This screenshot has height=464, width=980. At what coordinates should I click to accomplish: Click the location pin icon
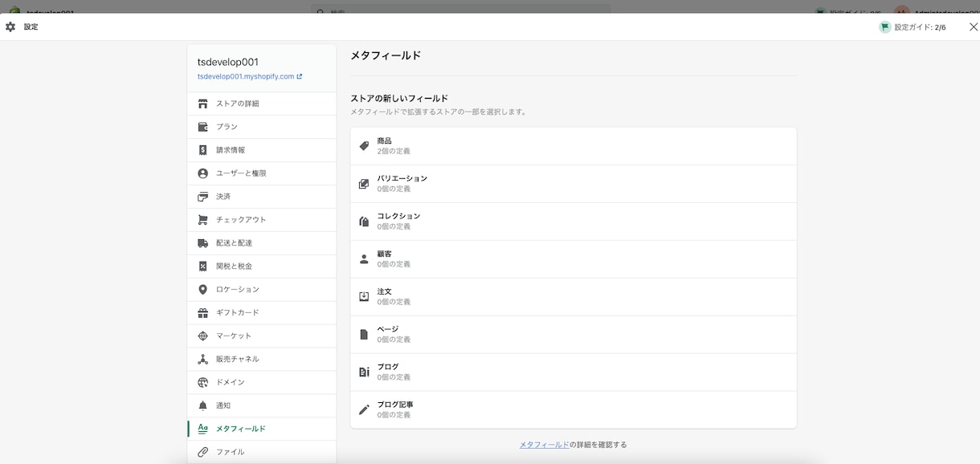[202, 290]
